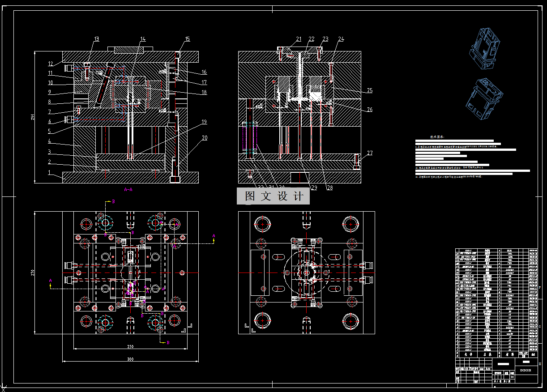Select callout 22 on right section view
Image resolution: width=547 pixels, height=392 pixels.
312,39
